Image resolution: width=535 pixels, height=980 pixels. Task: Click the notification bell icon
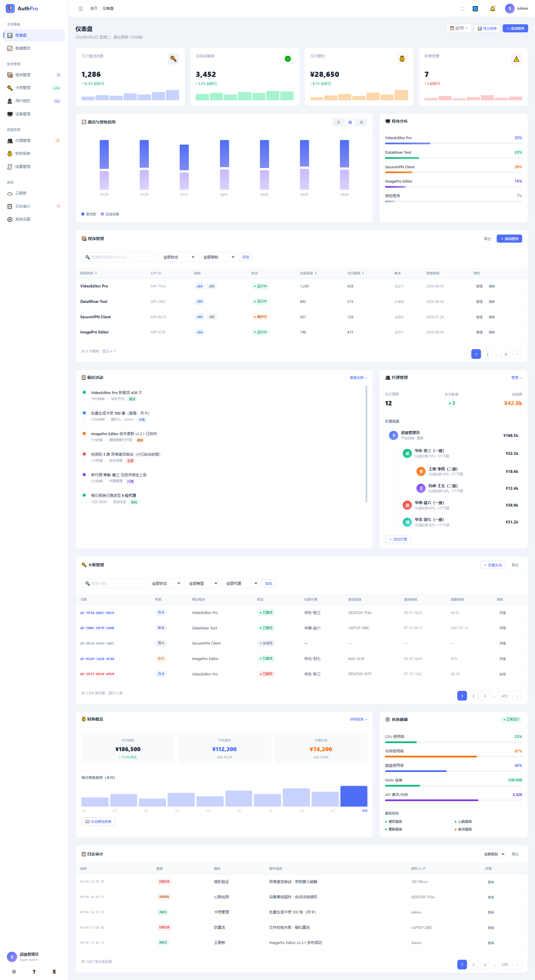click(x=492, y=8)
